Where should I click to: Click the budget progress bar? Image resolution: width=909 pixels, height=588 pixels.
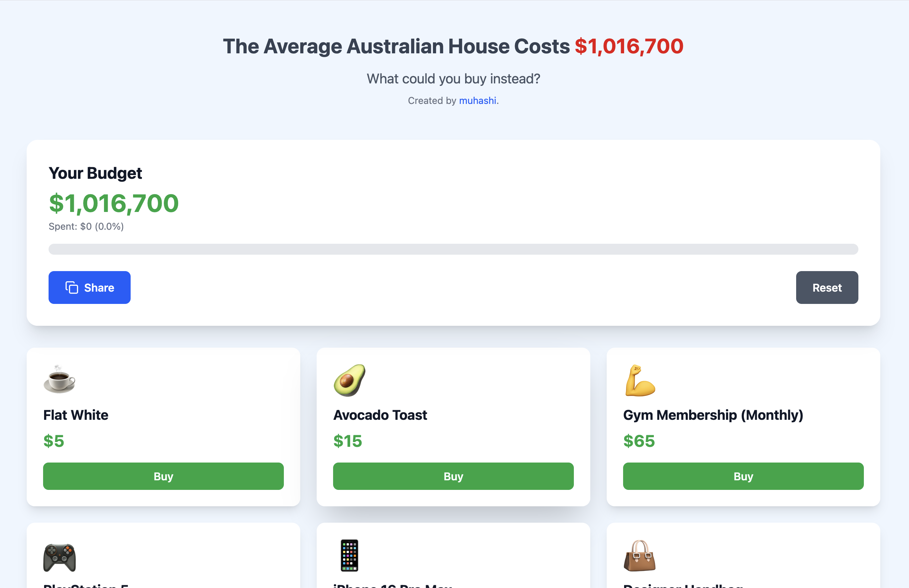pyautogui.click(x=453, y=249)
